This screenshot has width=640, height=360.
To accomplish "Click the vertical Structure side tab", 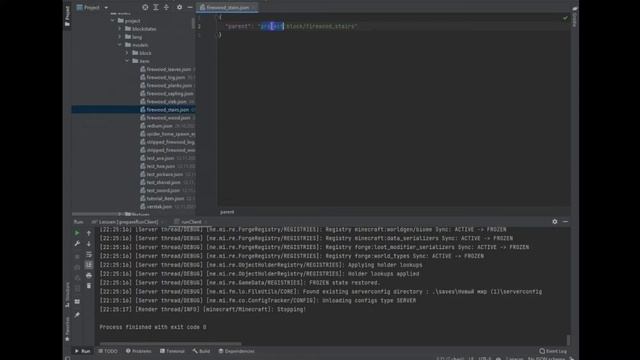I will [x=67, y=295].
